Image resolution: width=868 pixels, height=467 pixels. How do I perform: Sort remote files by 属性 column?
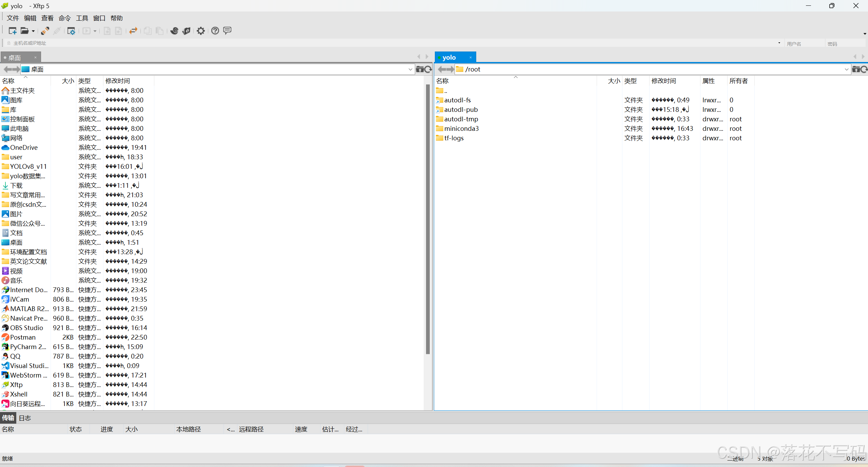point(714,81)
